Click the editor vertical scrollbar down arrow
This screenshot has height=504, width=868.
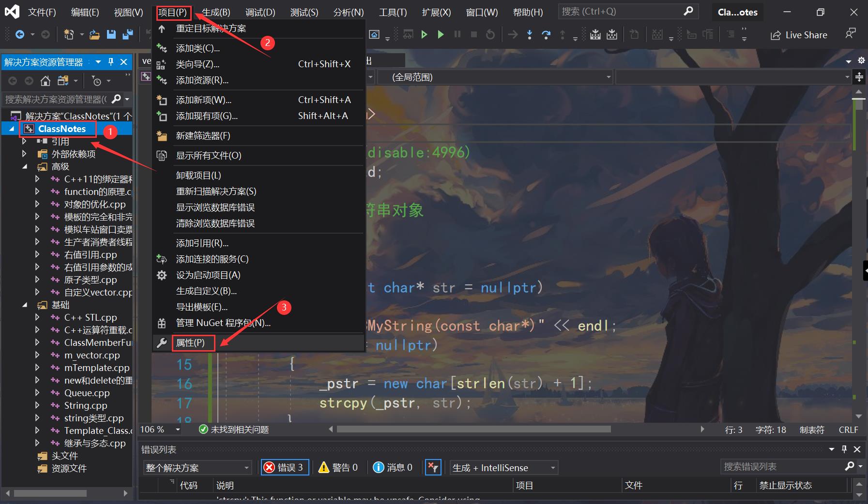pos(859,416)
